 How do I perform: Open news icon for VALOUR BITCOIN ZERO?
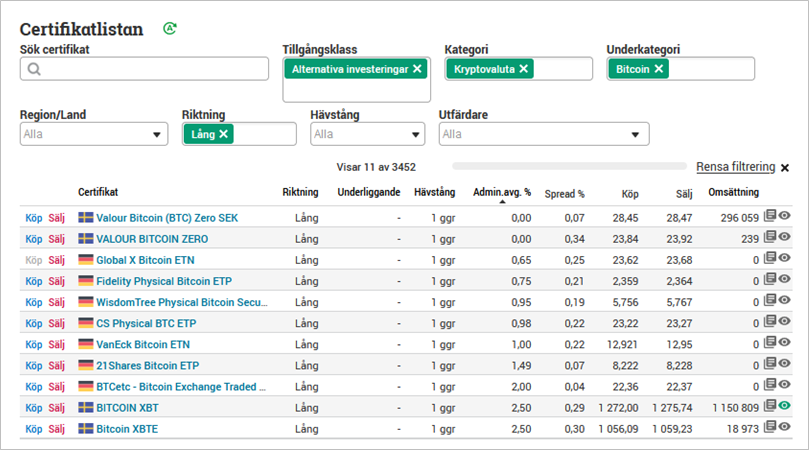coord(770,236)
